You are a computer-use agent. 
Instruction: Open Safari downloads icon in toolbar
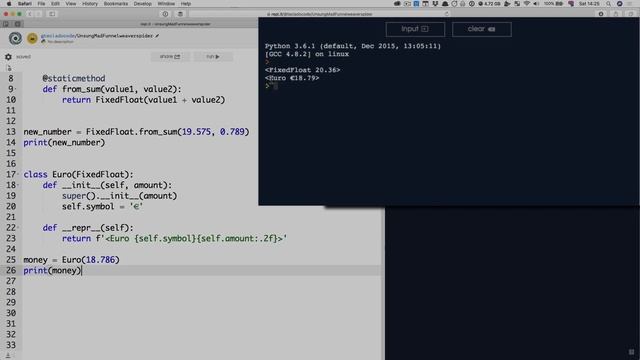[x=601, y=14]
